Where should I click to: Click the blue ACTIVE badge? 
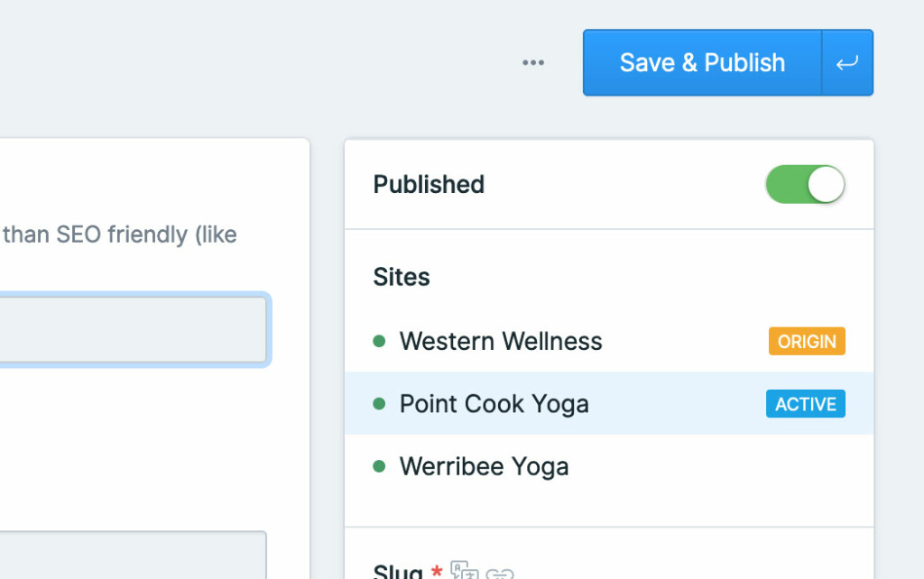coord(805,404)
